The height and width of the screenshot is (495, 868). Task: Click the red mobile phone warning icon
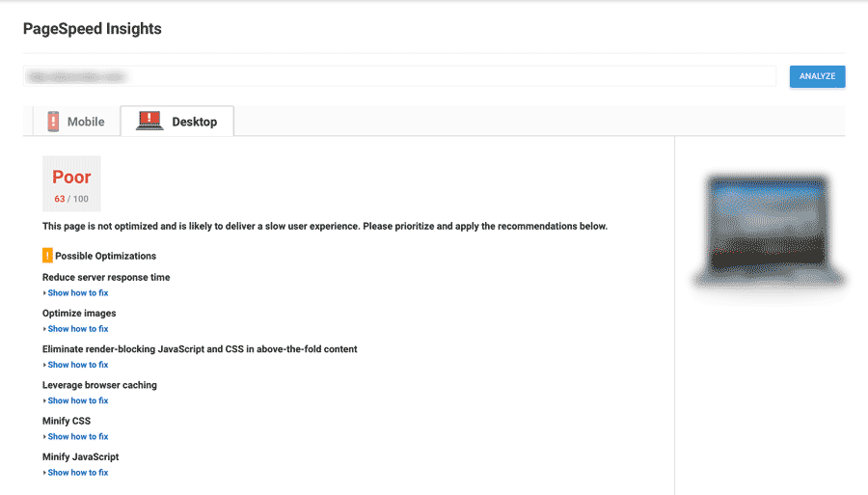[x=53, y=122]
